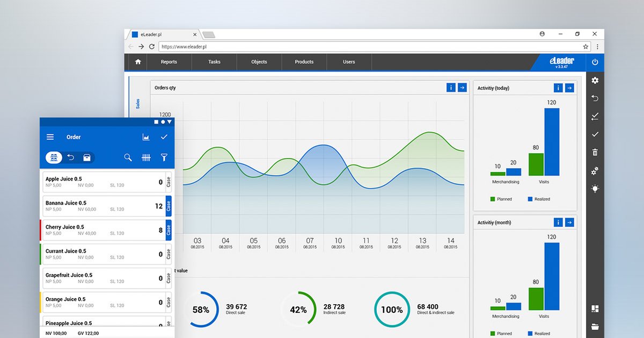Open the Reports menu
The height and width of the screenshot is (338, 644).
169,62
